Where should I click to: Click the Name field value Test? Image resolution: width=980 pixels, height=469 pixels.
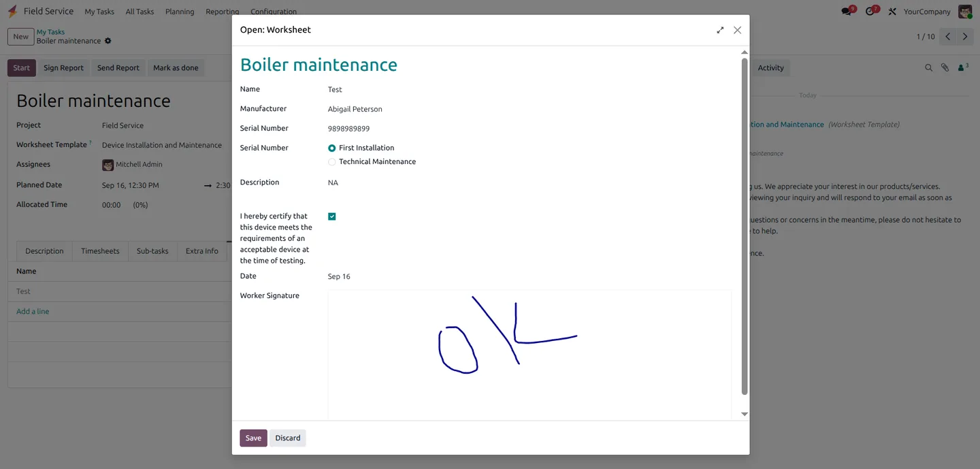coord(335,90)
